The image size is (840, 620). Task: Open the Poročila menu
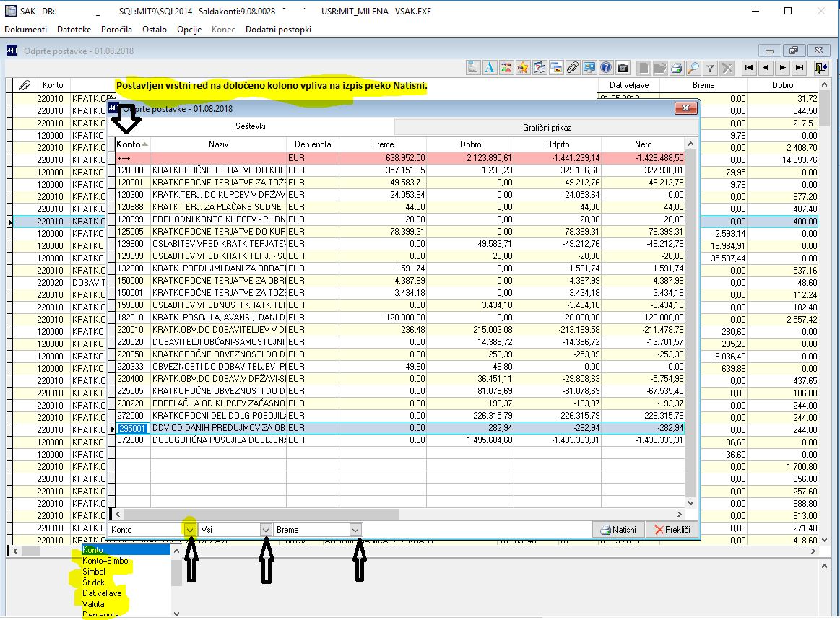pyautogui.click(x=116, y=30)
